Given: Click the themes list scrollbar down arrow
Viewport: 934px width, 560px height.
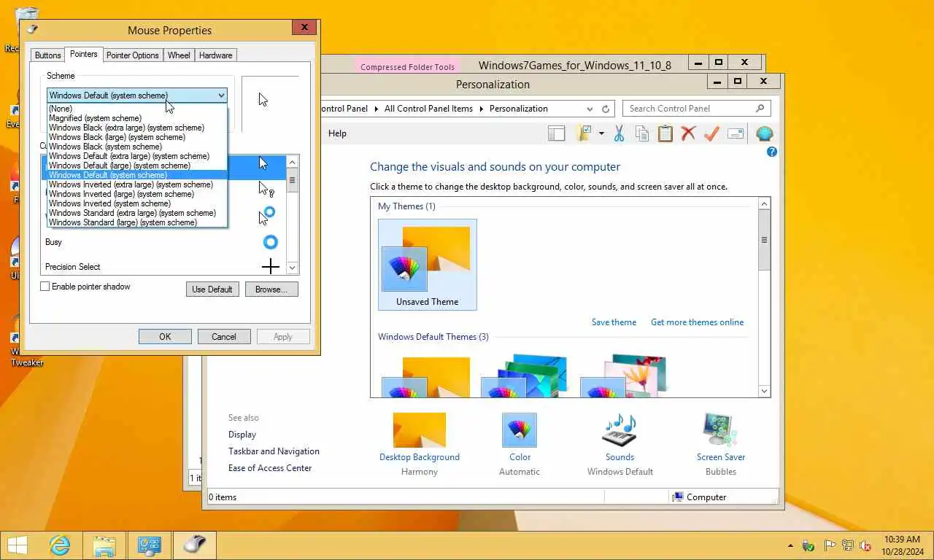Looking at the screenshot, I should (765, 392).
